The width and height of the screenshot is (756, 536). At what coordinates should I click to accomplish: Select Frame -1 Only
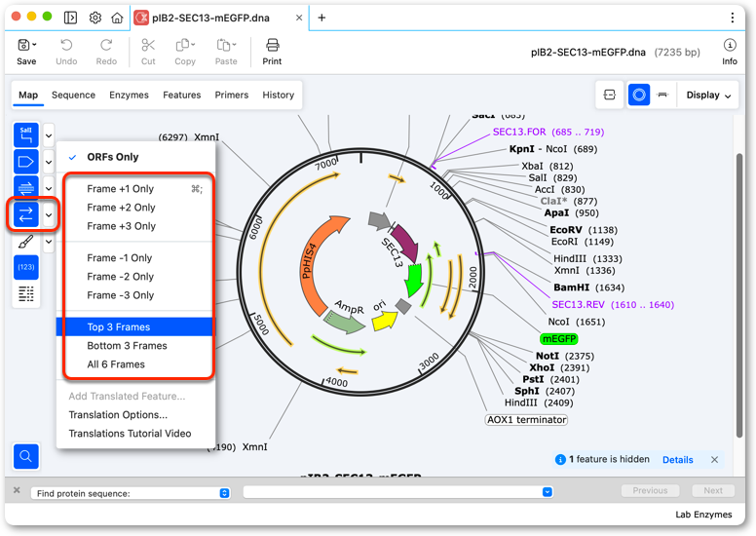coord(135,258)
